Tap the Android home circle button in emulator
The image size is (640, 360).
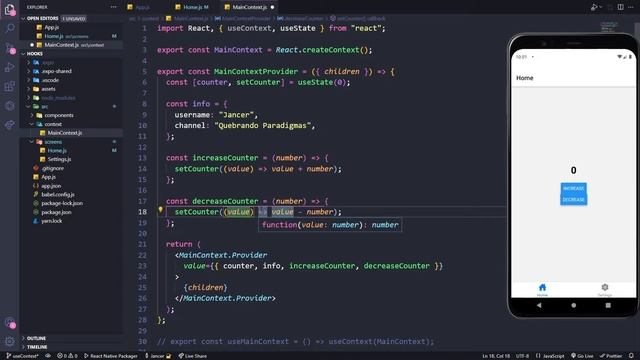[x=573, y=305]
